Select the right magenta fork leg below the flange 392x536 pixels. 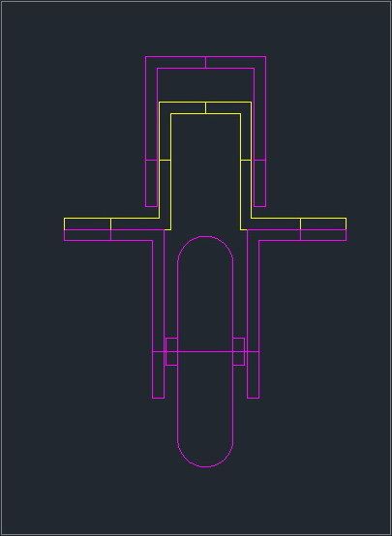point(254,319)
